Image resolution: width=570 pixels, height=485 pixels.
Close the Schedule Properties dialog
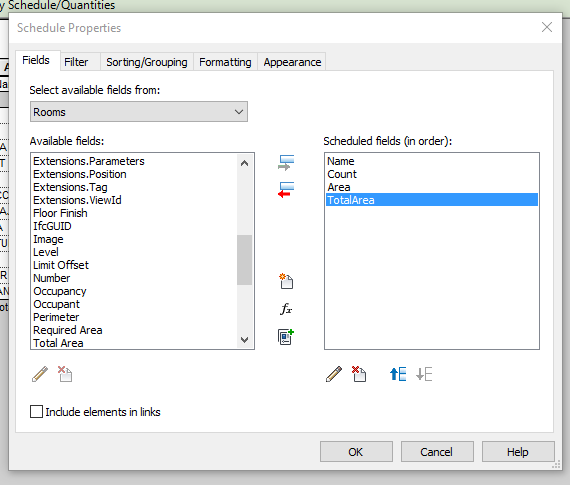547,27
